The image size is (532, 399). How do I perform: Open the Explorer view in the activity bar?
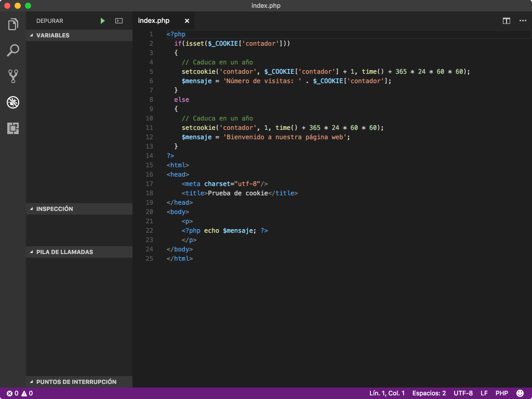click(x=12, y=24)
